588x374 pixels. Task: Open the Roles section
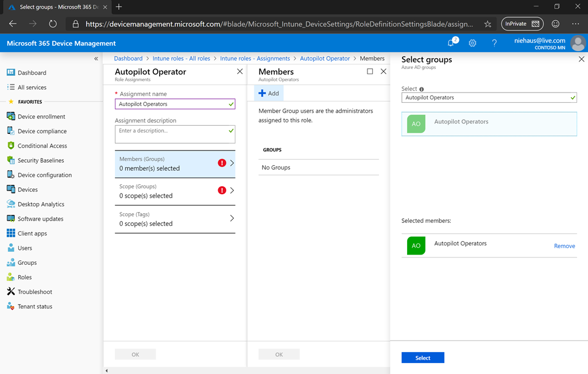(25, 277)
